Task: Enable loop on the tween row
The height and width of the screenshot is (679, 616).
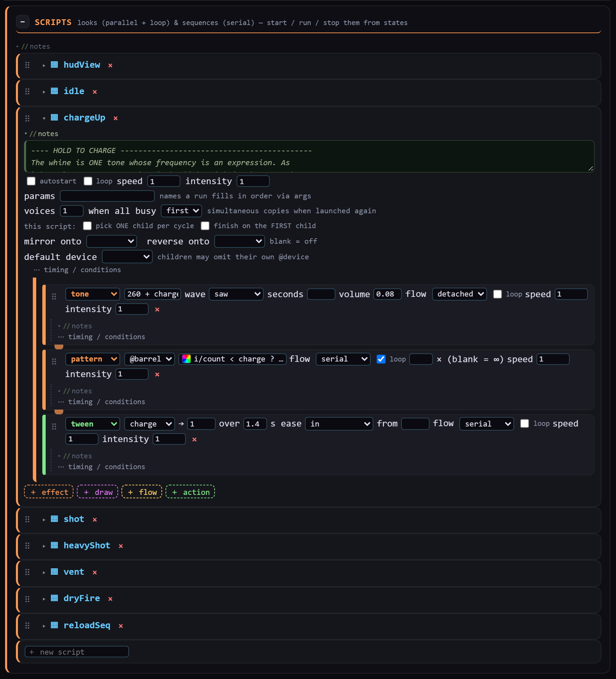Action: (525, 423)
